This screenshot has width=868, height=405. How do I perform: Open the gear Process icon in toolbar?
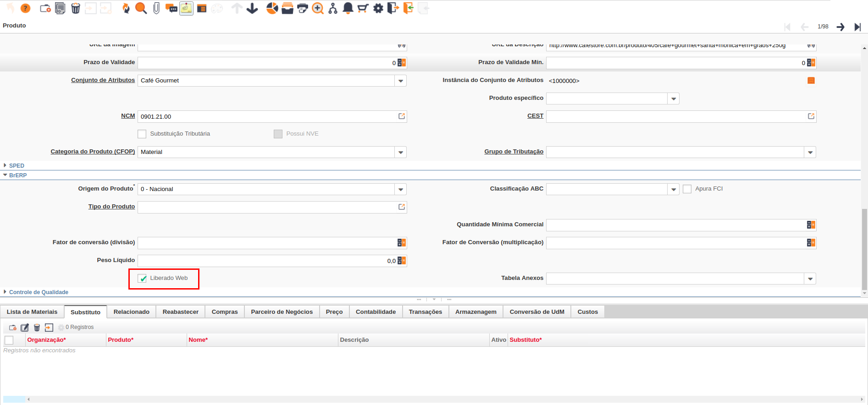[x=378, y=8]
